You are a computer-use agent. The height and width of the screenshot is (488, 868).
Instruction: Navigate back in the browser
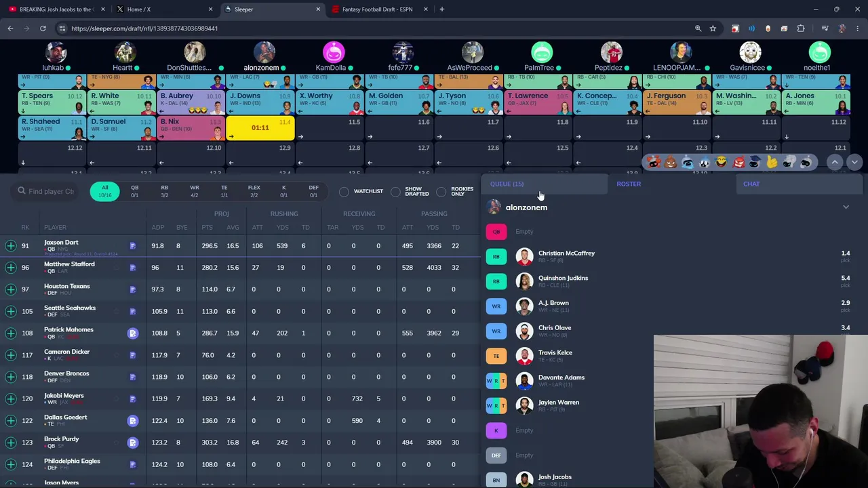point(10,28)
